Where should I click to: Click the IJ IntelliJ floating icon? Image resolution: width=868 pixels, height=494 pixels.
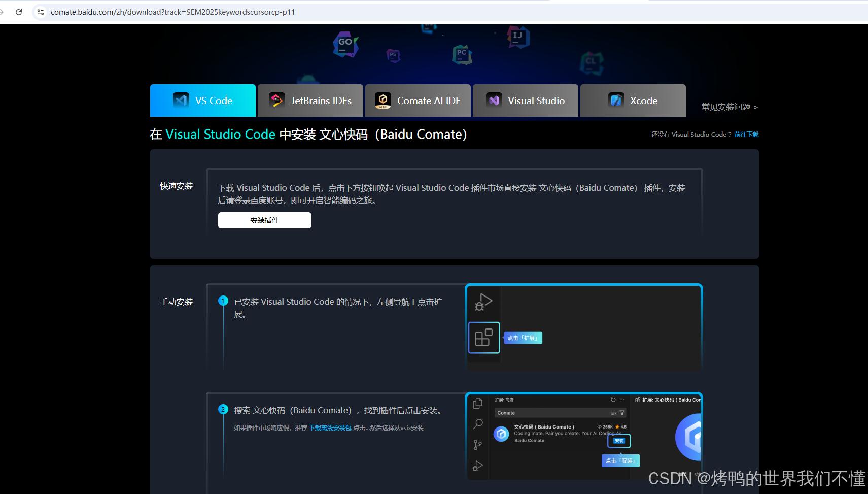click(x=518, y=37)
